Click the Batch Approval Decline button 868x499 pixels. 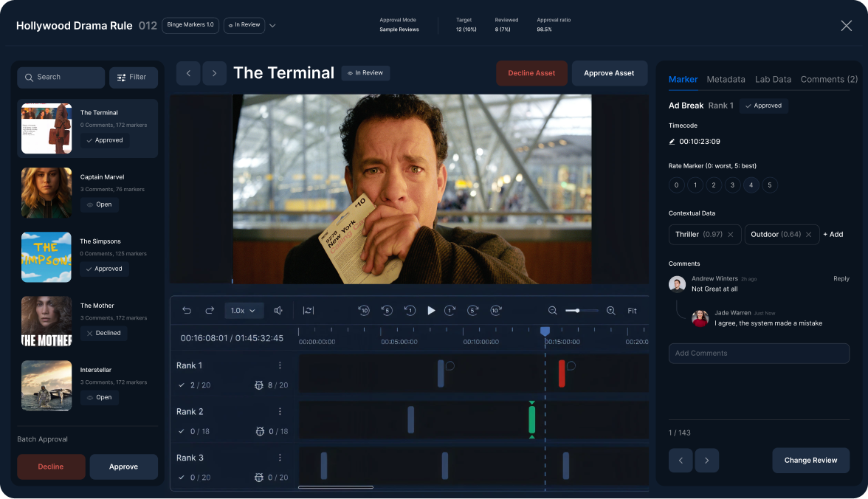pyautogui.click(x=51, y=467)
